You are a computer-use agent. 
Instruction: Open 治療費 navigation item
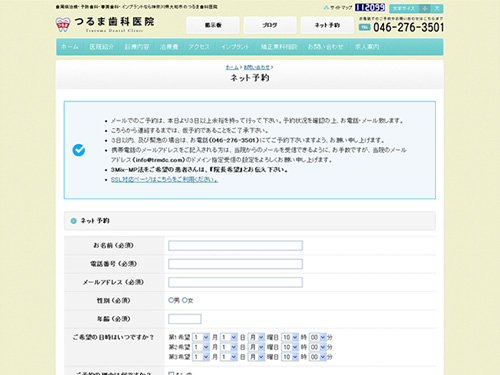click(x=169, y=47)
